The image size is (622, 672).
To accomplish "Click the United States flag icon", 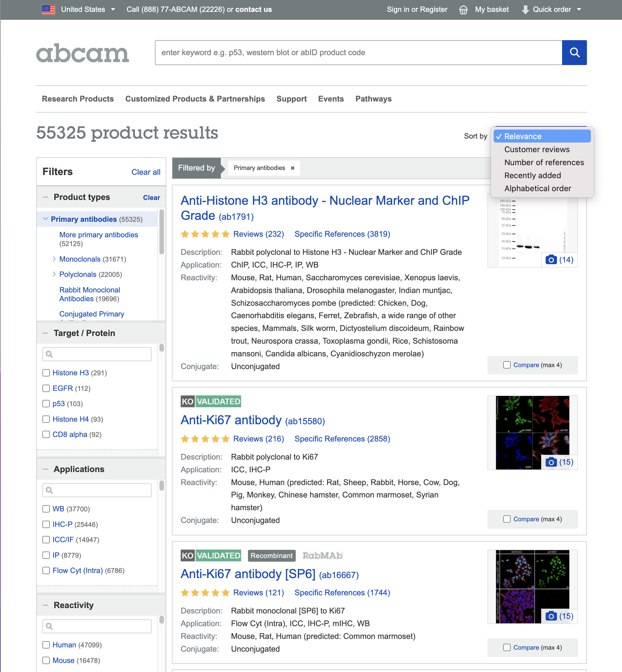I will (48, 9).
